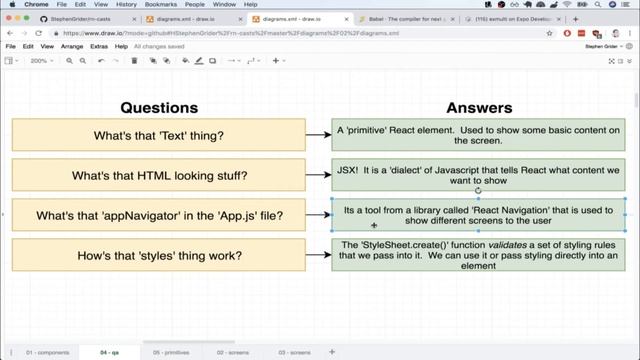Open the Extras menu
This screenshot has height=360, width=640.
(99, 47)
